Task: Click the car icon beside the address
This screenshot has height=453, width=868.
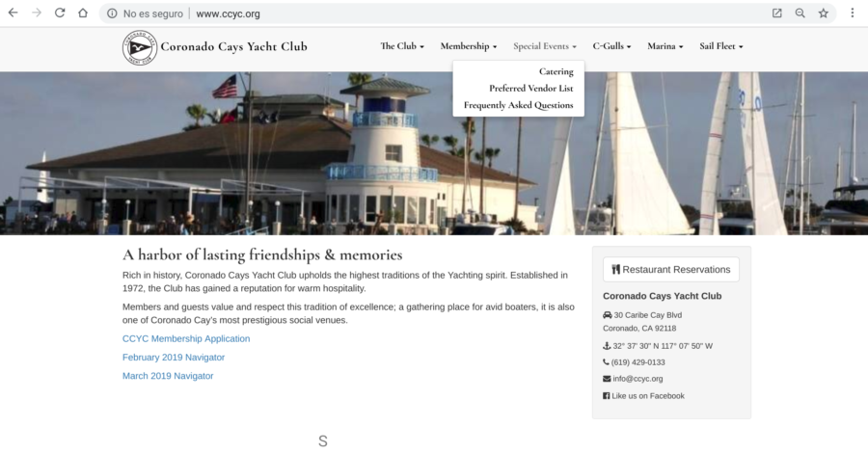Action: pyautogui.click(x=608, y=315)
